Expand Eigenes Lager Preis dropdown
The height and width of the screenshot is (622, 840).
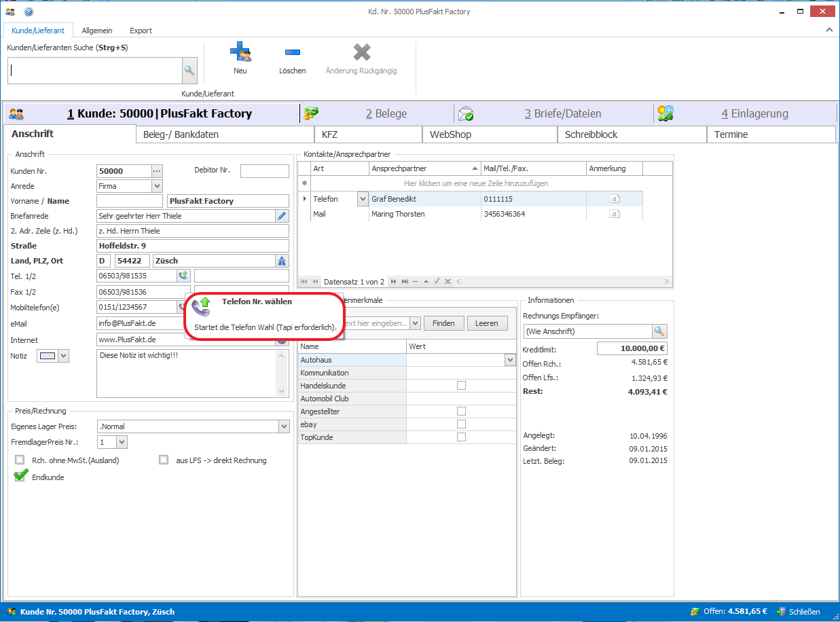[x=284, y=426]
